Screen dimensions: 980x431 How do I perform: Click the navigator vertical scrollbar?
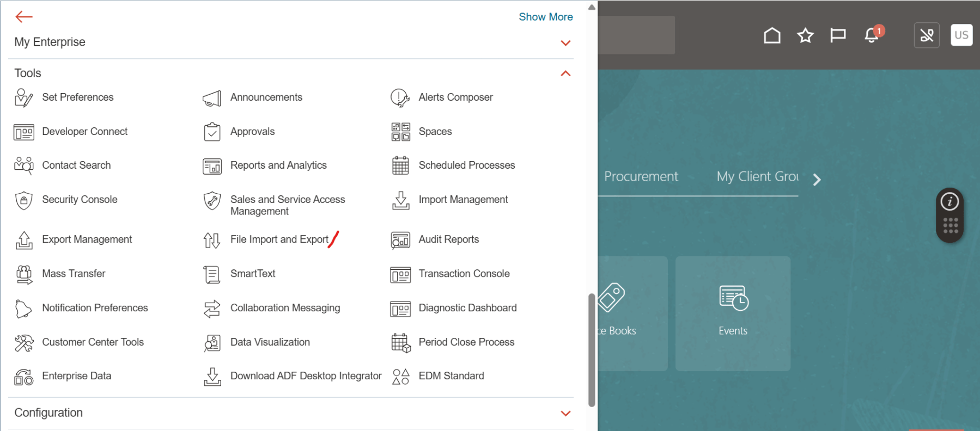pyautogui.click(x=592, y=348)
